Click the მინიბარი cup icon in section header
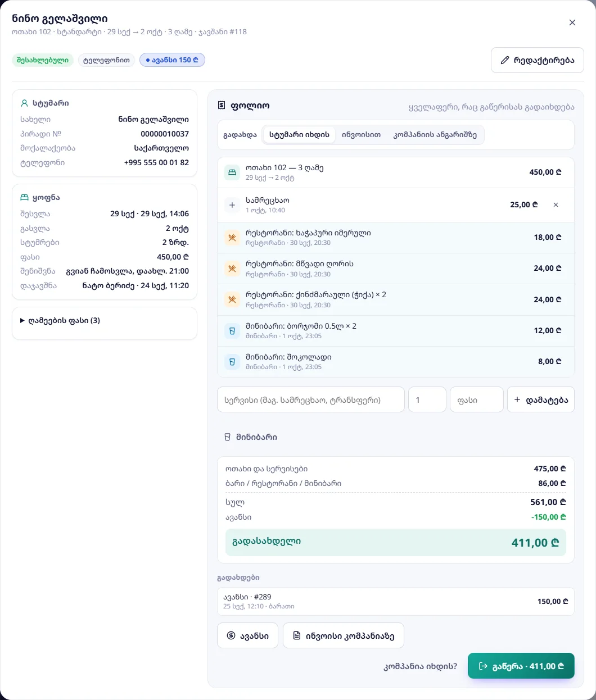 pos(227,437)
